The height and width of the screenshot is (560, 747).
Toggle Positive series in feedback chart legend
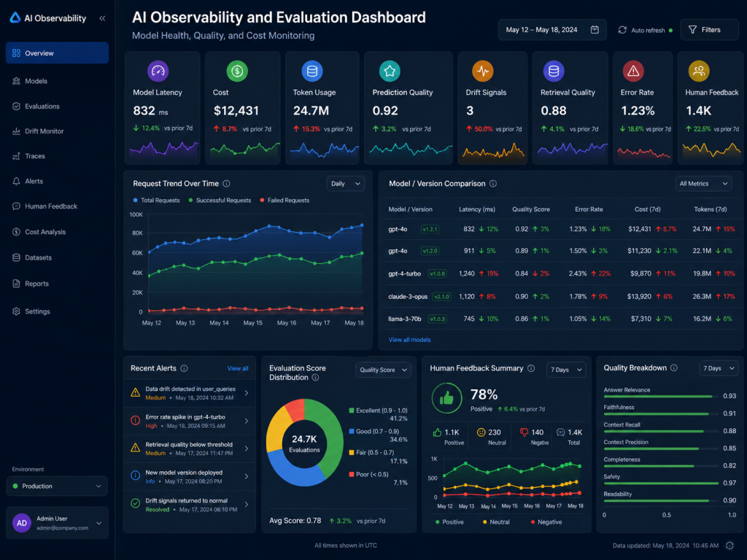[449, 522]
